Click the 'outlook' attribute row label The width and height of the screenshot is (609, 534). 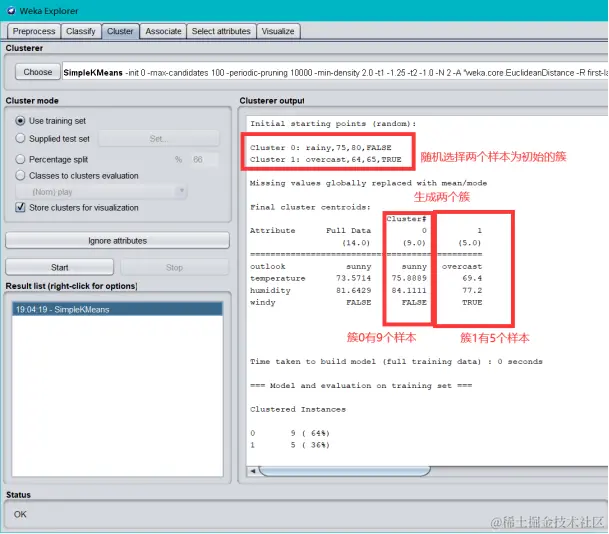(268, 266)
